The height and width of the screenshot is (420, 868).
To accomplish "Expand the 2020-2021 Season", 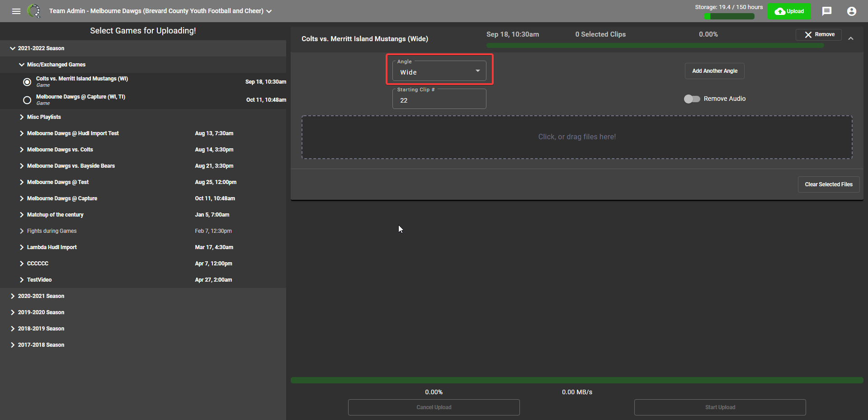I will click(x=13, y=296).
